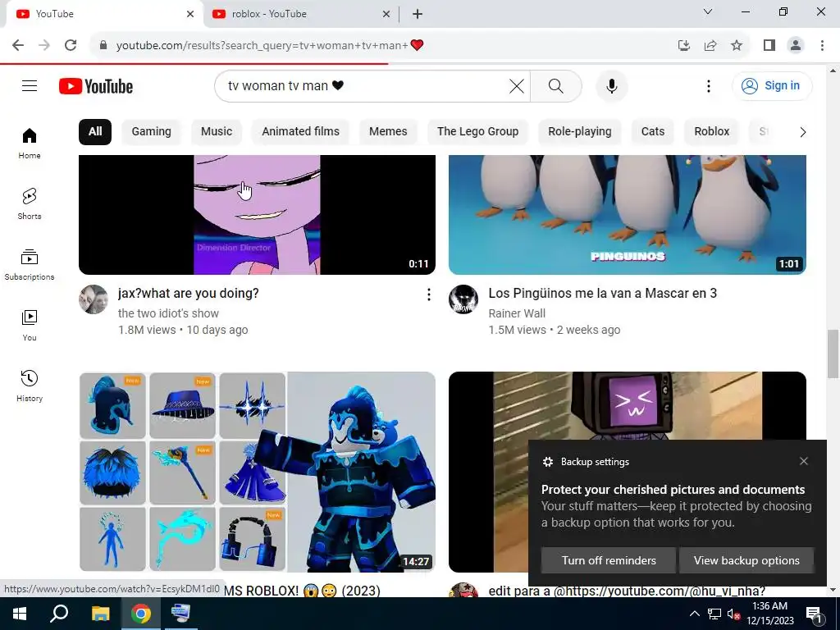840x630 pixels.
Task: Filter results by Roblox chip
Action: tap(711, 132)
